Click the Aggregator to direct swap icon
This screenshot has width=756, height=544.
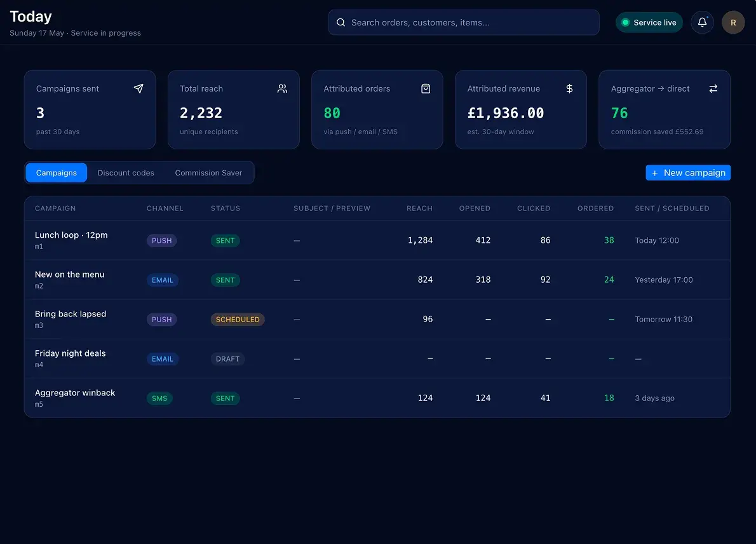[713, 88]
